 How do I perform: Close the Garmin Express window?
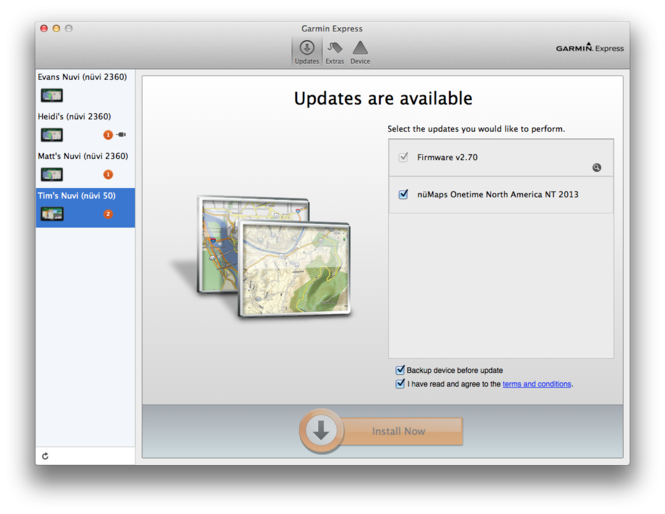point(44,28)
